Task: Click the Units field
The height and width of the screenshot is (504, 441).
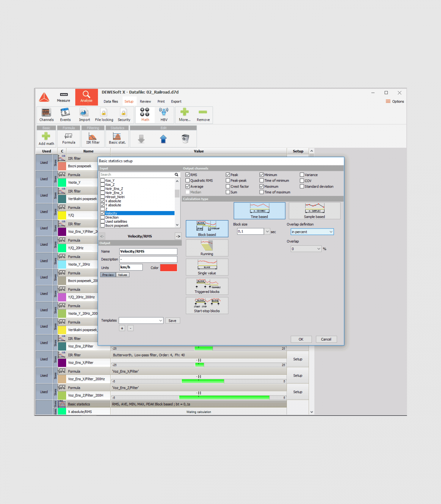Action: pos(131,267)
